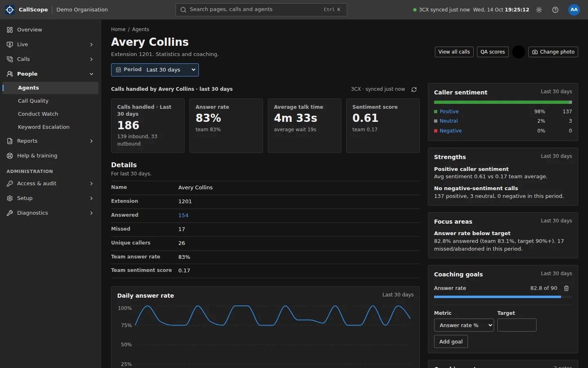
Task: Click the Demo Organisation label
Action: [82, 10]
